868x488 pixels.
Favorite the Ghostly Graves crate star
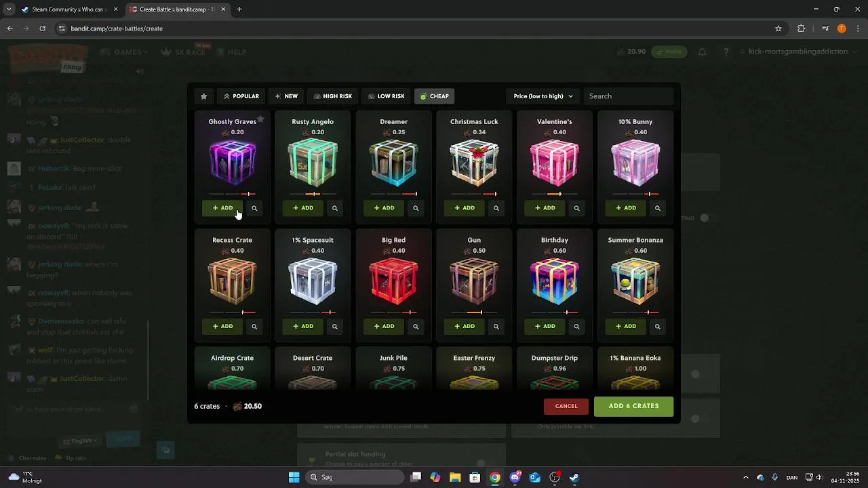(260, 119)
